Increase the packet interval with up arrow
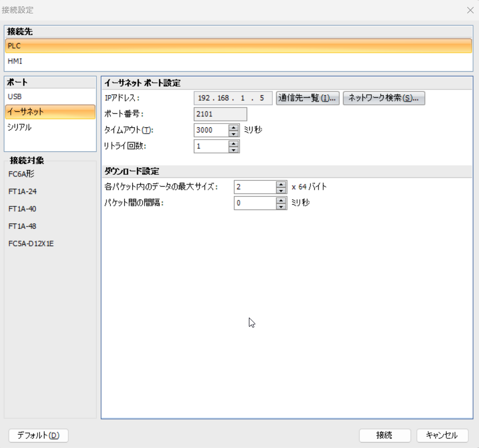Screen dimensions: 479x448 [x=281, y=200]
